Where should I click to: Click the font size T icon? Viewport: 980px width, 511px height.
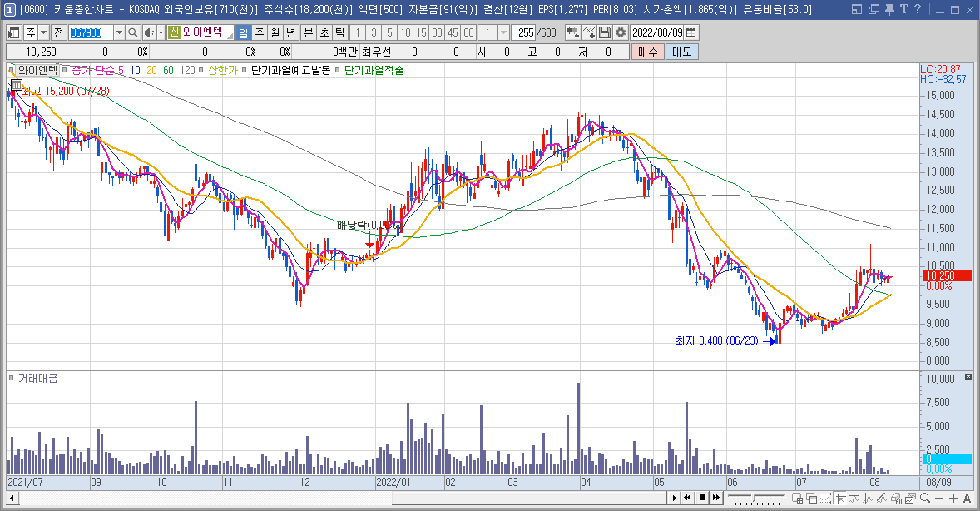point(903,9)
